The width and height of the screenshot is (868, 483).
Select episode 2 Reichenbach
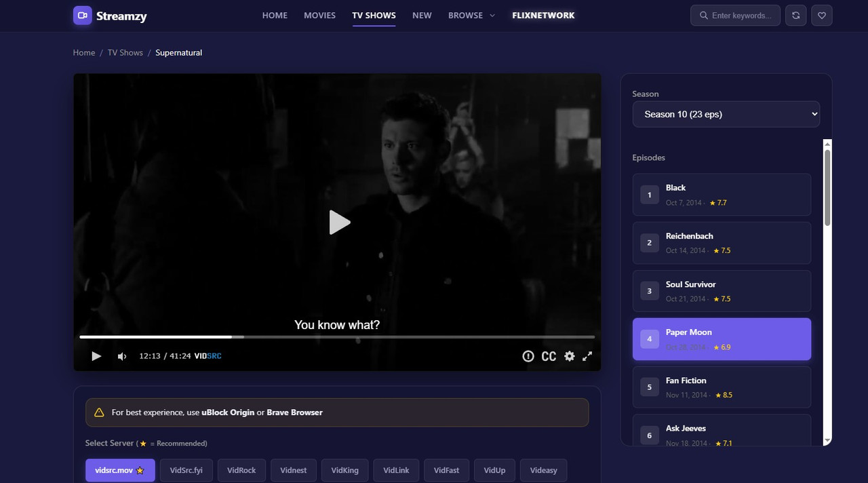[x=722, y=243]
